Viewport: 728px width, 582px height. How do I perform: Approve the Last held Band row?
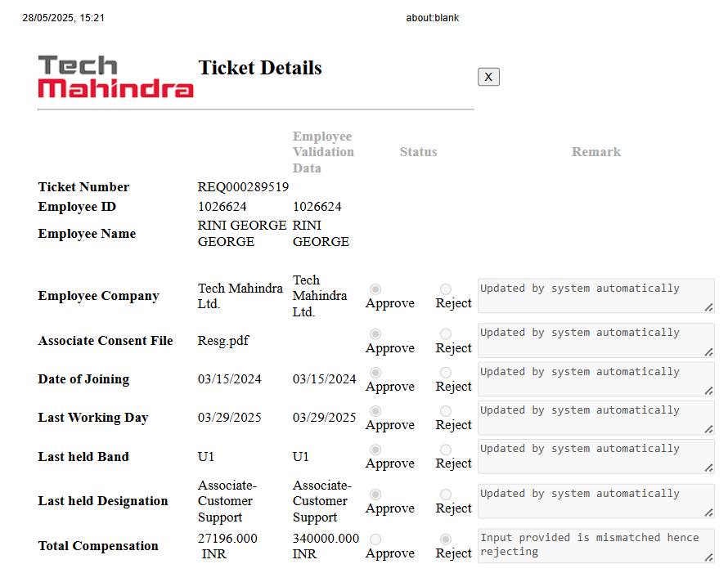pos(375,450)
